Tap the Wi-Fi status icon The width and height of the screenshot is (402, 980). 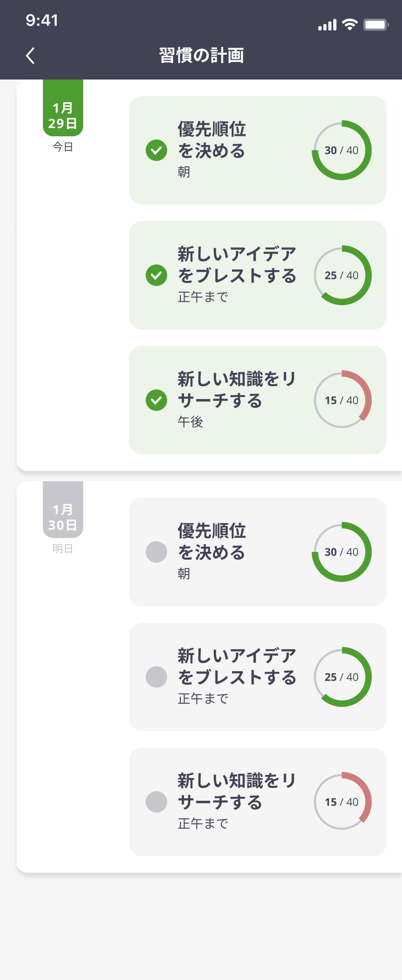pos(350,25)
